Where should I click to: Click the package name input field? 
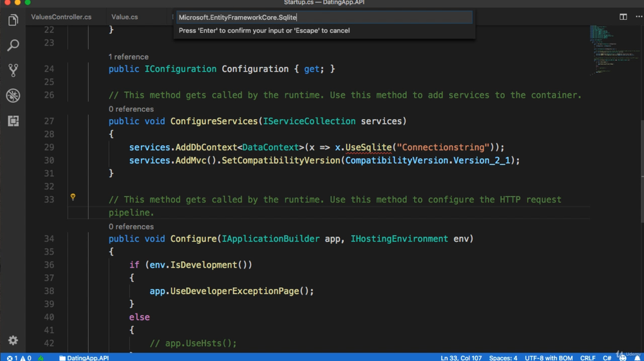pos(325,17)
